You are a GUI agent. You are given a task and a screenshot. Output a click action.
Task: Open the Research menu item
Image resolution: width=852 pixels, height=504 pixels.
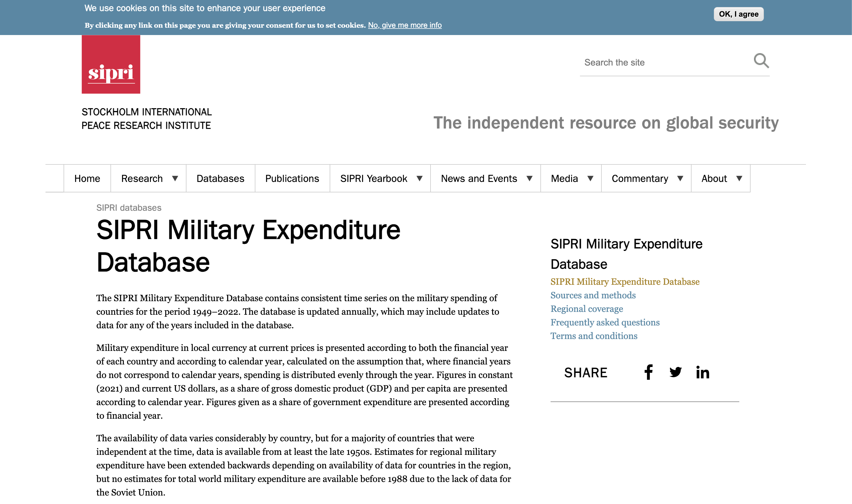142,178
